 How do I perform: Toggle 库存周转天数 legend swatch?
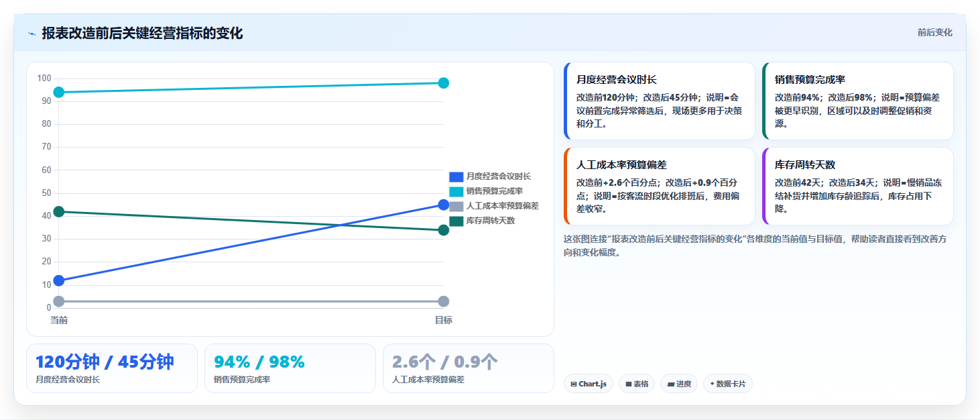(456, 221)
